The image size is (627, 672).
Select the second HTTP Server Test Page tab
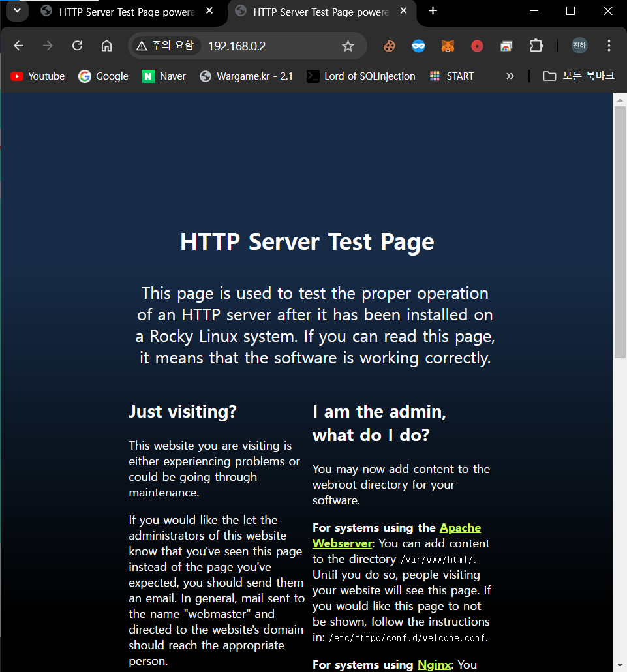point(321,12)
